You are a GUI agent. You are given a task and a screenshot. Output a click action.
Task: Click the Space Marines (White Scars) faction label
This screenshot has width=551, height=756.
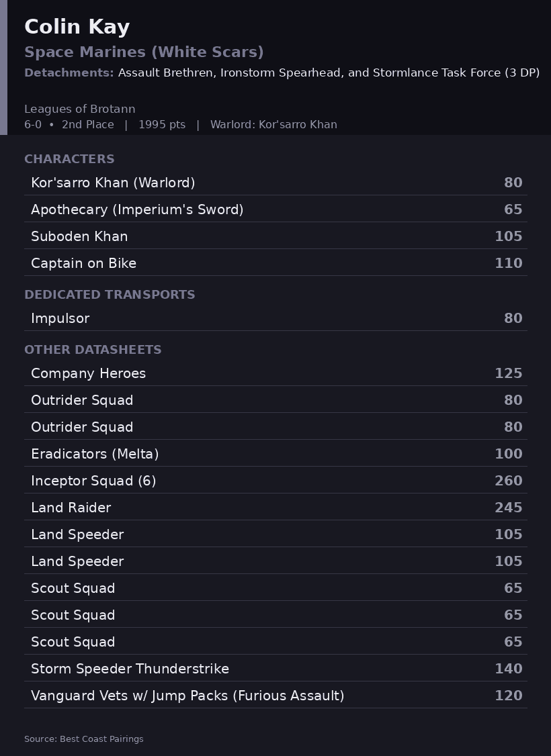144,52
